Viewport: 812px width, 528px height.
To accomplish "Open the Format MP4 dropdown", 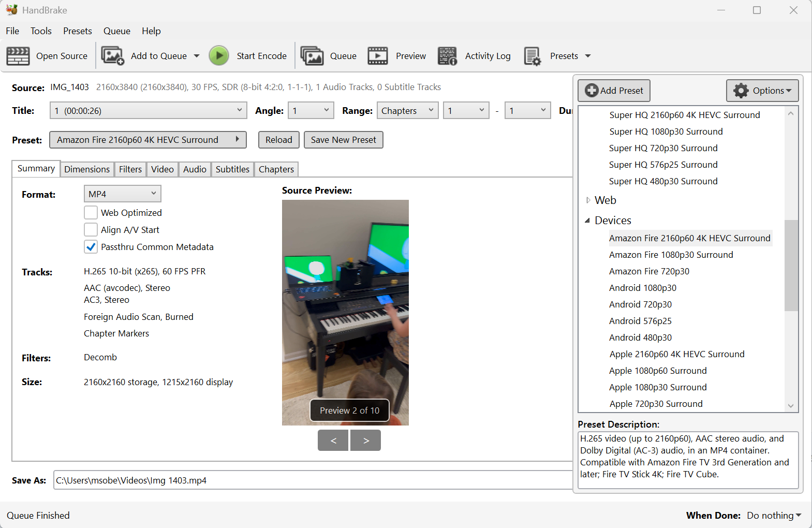I will [x=122, y=194].
